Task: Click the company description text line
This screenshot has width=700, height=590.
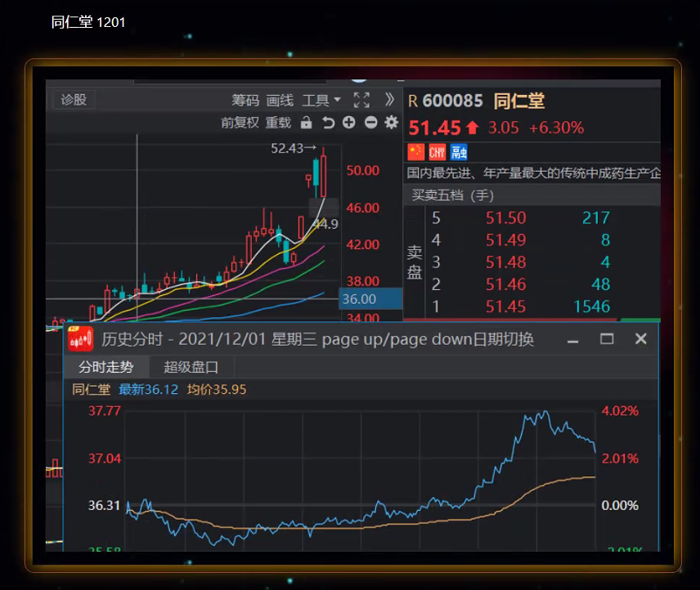Action: coord(533,173)
